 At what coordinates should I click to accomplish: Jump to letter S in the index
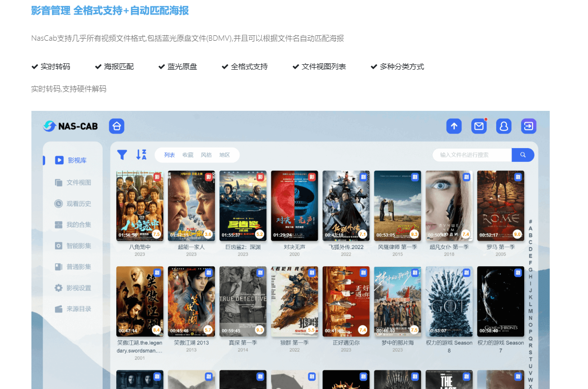(x=531, y=352)
